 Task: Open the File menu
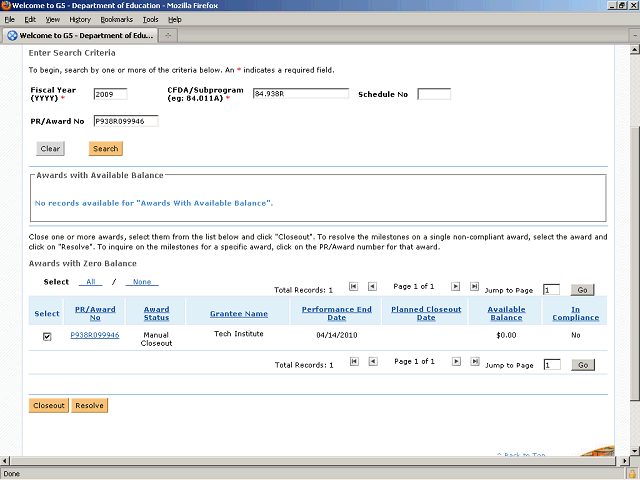point(9,20)
